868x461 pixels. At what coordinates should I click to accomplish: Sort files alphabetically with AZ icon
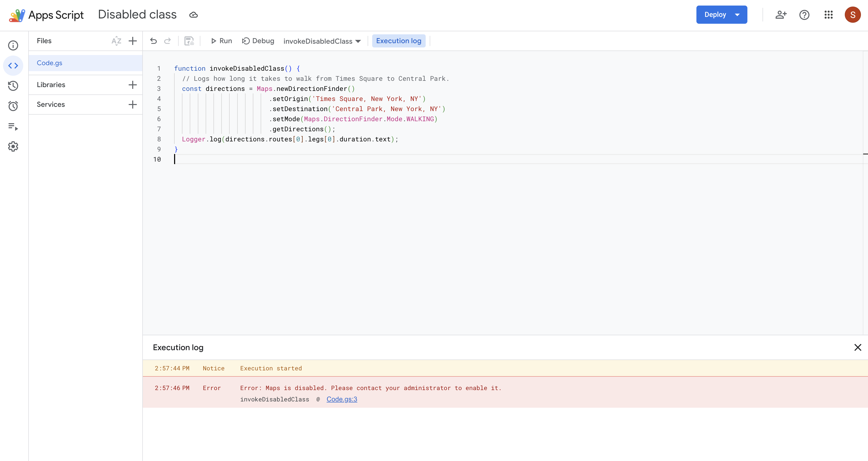click(116, 41)
